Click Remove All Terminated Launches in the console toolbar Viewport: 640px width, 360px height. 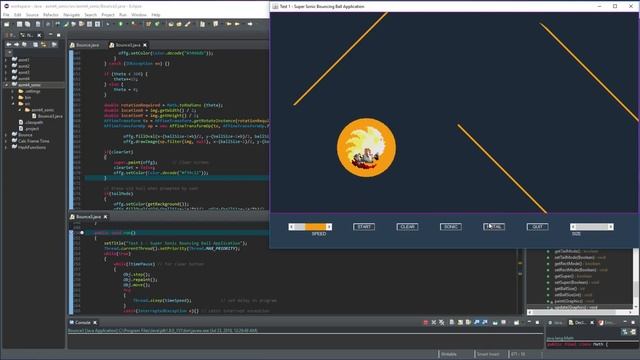[x=442, y=322]
